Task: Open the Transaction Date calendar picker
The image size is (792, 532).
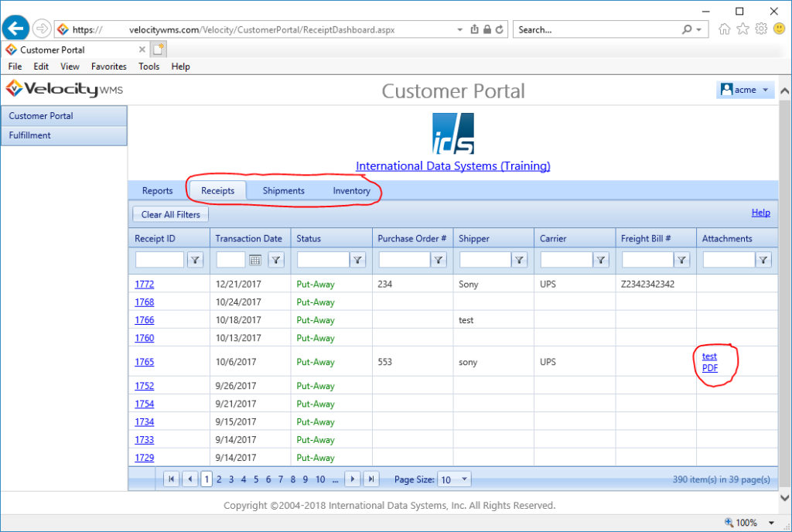Action: (254, 261)
